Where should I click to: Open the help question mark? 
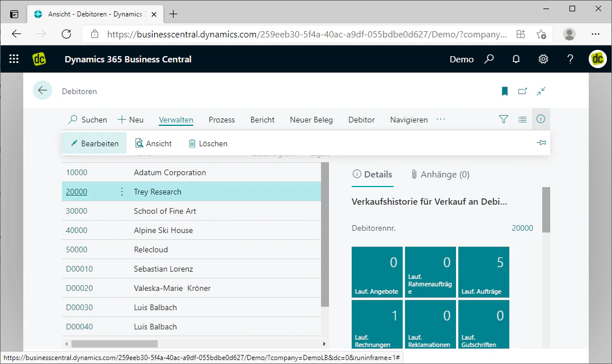570,59
